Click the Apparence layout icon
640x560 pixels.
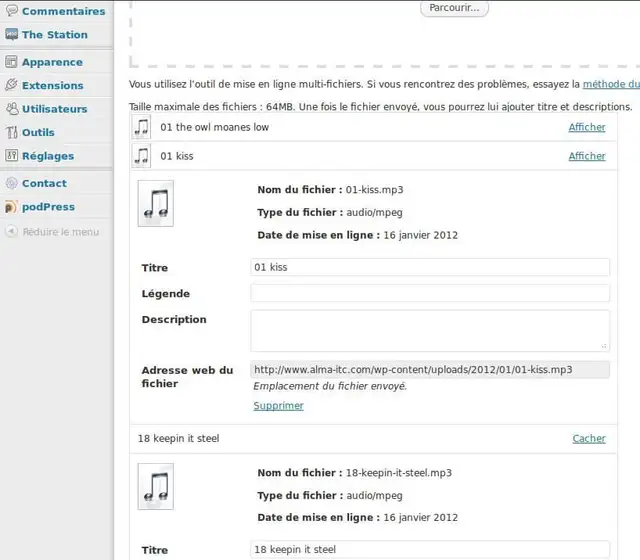pyautogui.click(x=11, y=62)
